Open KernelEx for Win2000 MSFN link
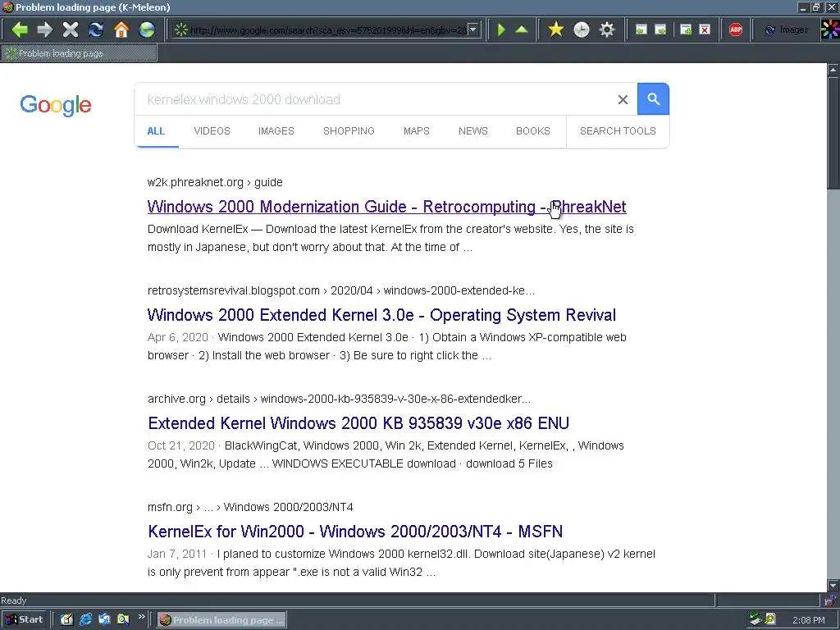 [355, 532]
